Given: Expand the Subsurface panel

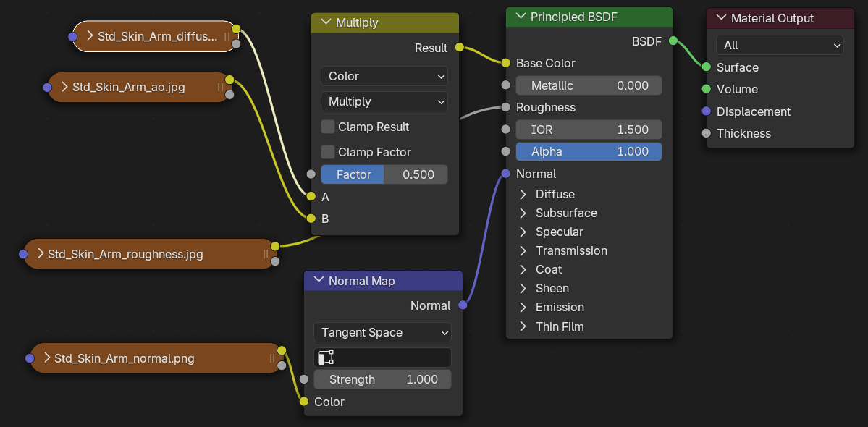Looking at the screenshot, I should pyautogui.click(x=523, y=213).
